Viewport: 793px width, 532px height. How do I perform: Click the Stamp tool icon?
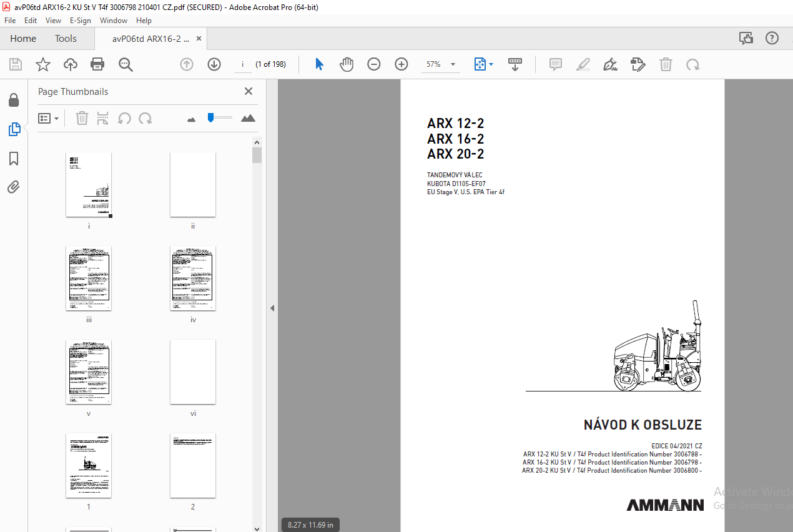pyautogui.click(x=638, y=64)
